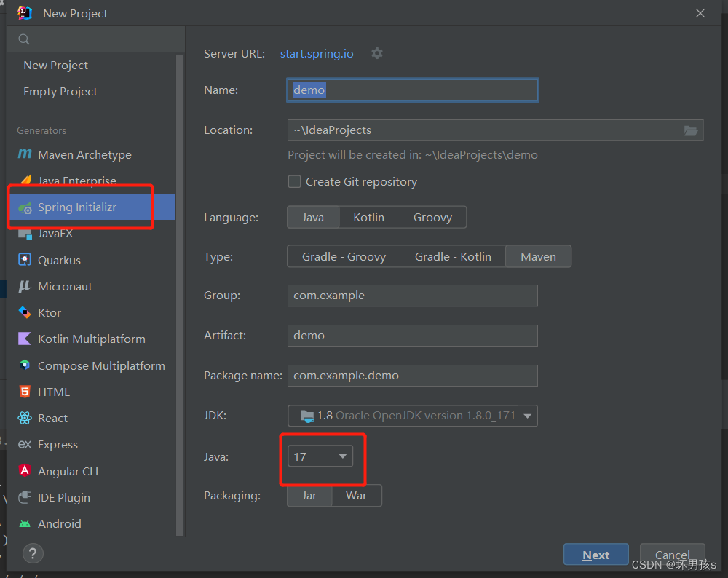Select Jar packaging
Viewport: 728px width, 578px height.
coord(309,496)
